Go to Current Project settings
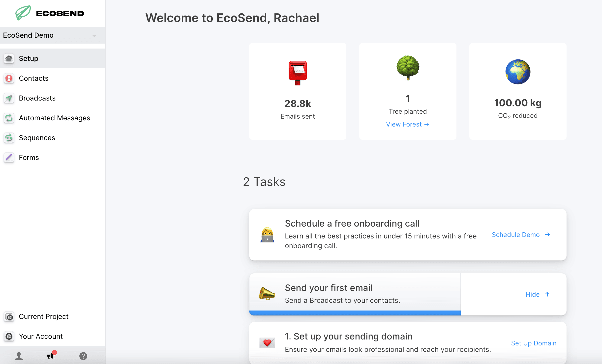The image size is (602, 364). [x=43, y=317]
